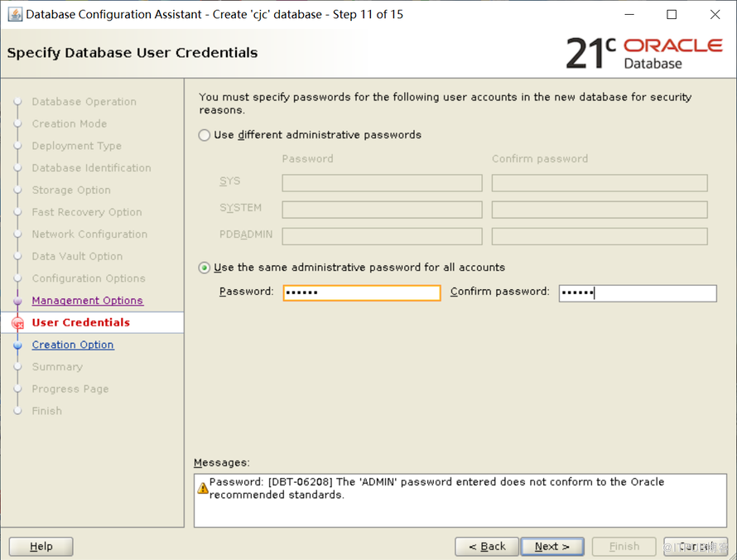Click the PDBADMIN password field
The width and height of the screenshot is (737, 560).
(382, 236)
